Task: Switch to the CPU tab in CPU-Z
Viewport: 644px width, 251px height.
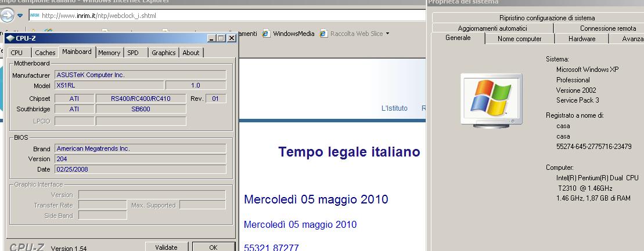Action: click(17, 53)
